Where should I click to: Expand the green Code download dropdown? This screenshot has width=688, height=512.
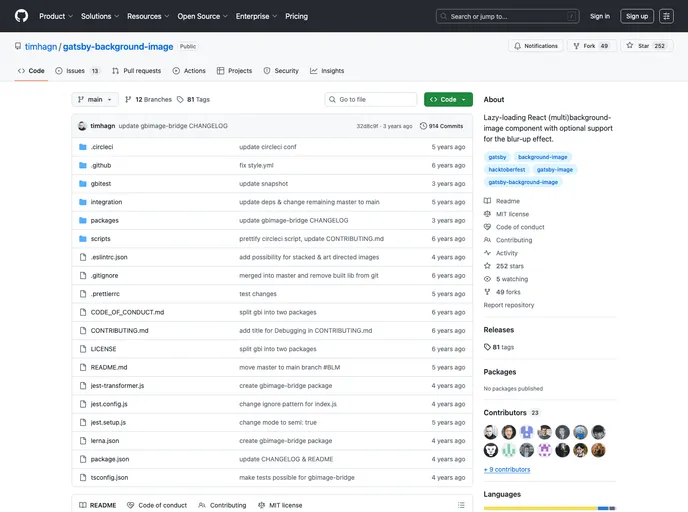pos(448,100)
